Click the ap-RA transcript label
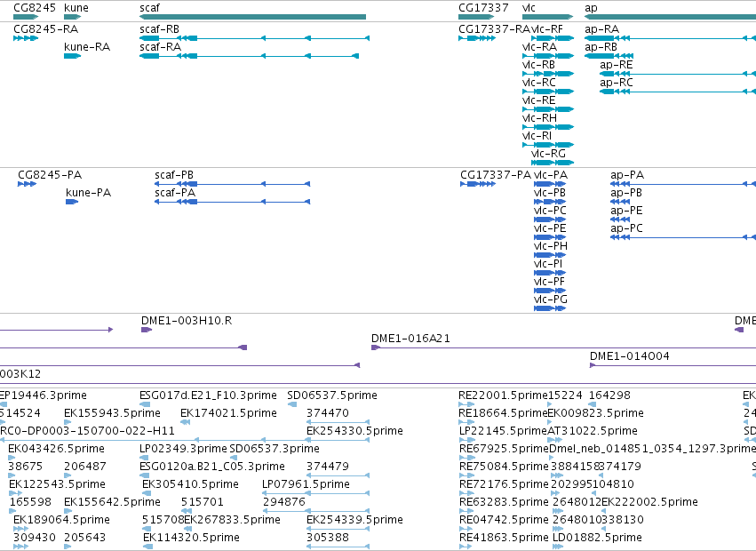756x551 pixels. click(x=601, y=29)
